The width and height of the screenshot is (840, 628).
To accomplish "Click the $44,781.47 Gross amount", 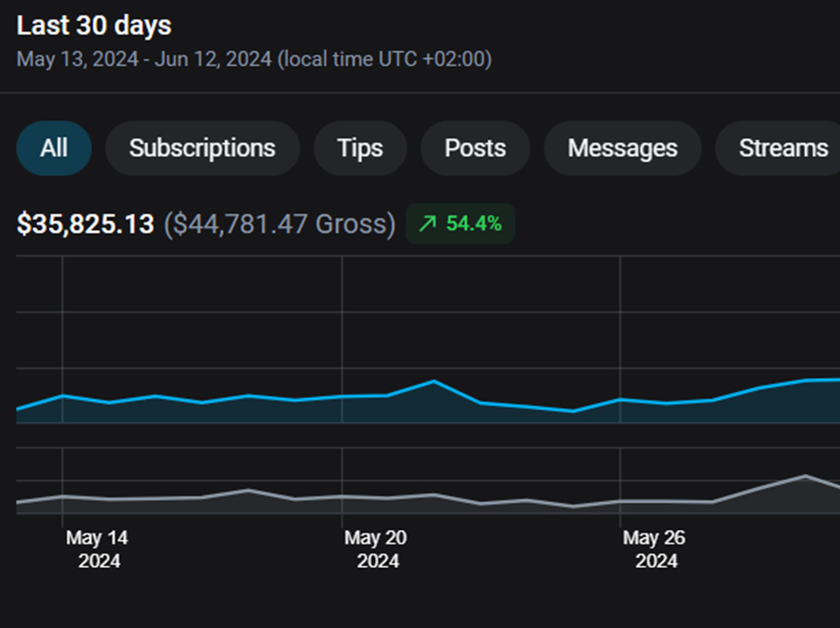I will click(x=279, y=225).
